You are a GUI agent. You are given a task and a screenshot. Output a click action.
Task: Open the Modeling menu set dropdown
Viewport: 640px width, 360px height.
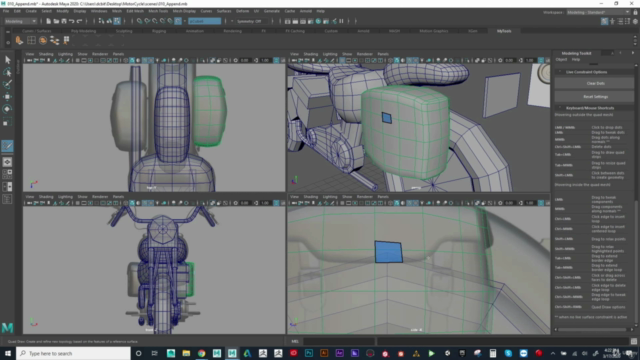pos(20,21)
